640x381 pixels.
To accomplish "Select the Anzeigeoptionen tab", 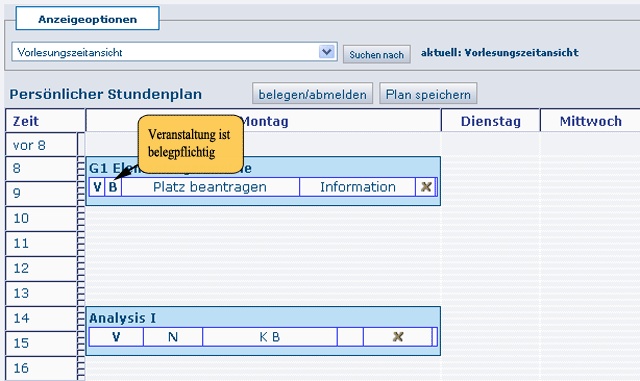I will [87, 19].
